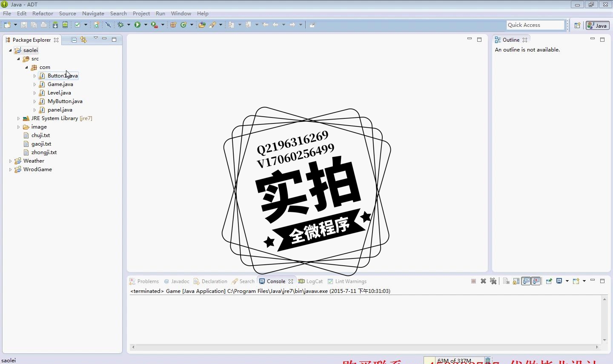Click the Skip All Breakpoints icon
This screenshot has height=364, width=613.
pos(108,25)
